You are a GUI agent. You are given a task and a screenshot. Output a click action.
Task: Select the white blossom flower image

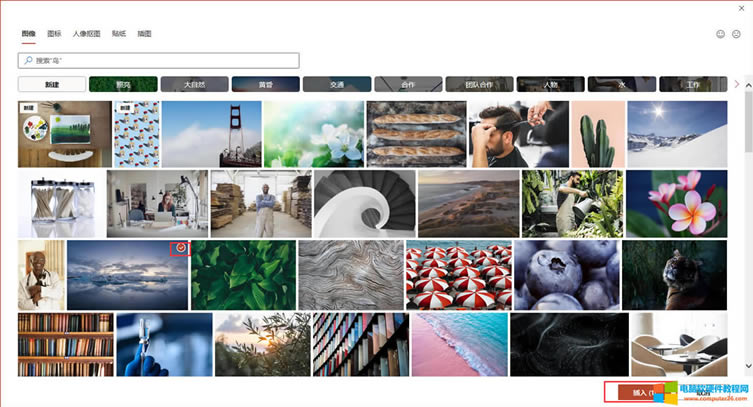point(314,134)
